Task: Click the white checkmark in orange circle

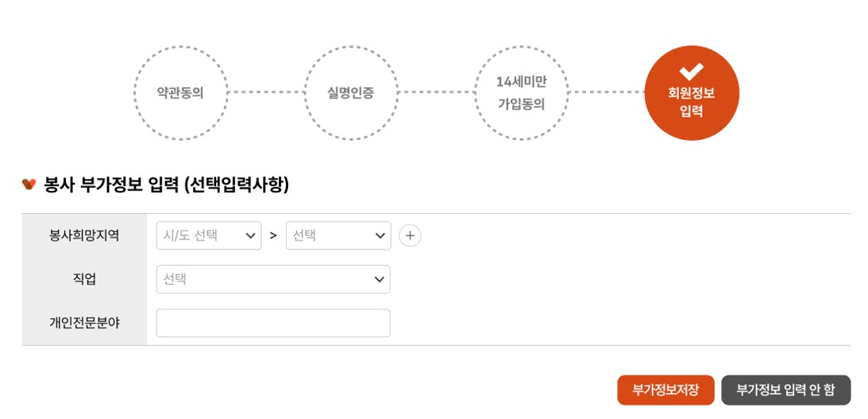Action: tap(692, 72)
